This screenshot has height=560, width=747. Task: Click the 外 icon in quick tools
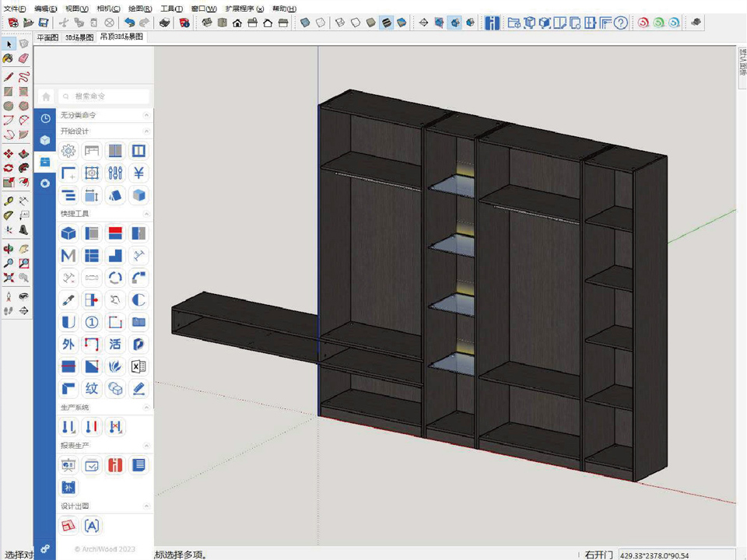pos(68,345)
